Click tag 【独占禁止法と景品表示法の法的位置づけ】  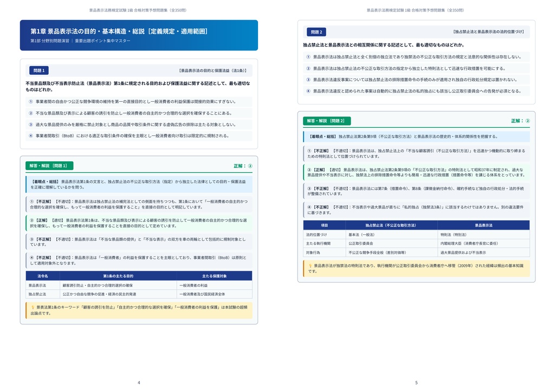(488, 32)
